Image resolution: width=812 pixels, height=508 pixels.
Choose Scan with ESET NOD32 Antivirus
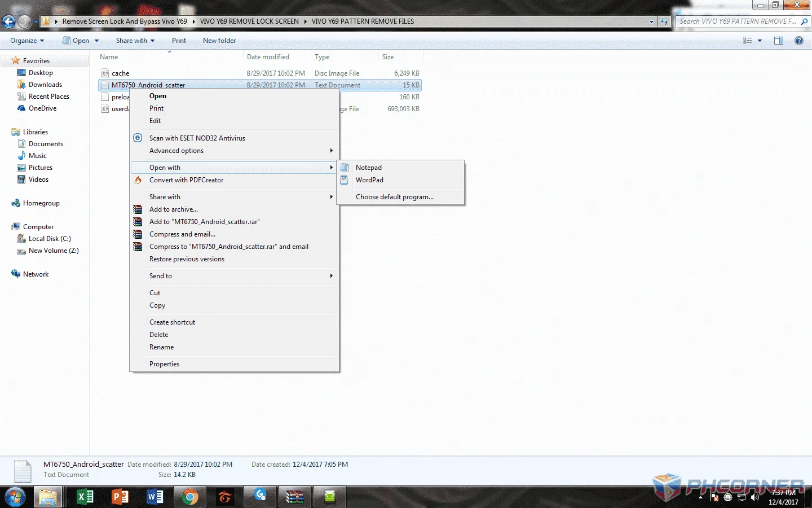197,138
